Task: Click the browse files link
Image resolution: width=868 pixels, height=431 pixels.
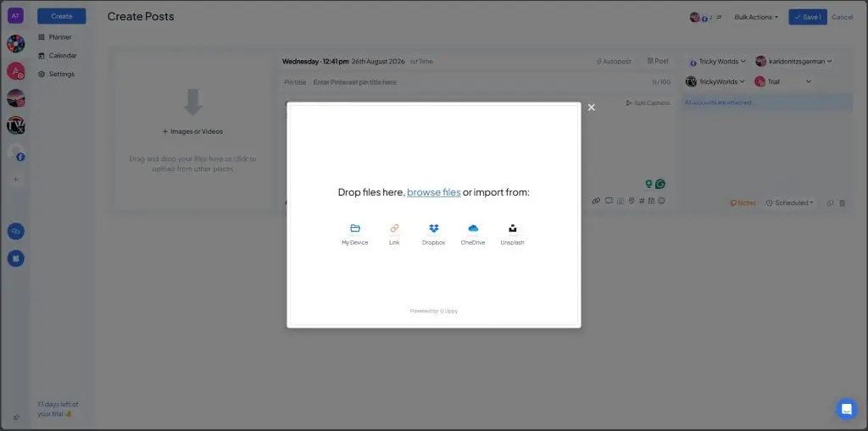Action: [x=433, y=192]
